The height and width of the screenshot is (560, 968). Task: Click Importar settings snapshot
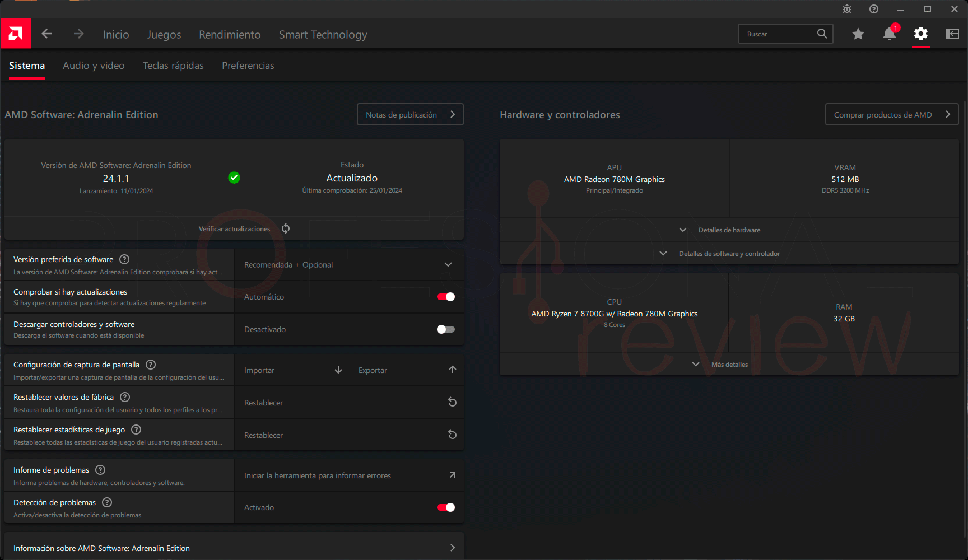pos(259,370)
